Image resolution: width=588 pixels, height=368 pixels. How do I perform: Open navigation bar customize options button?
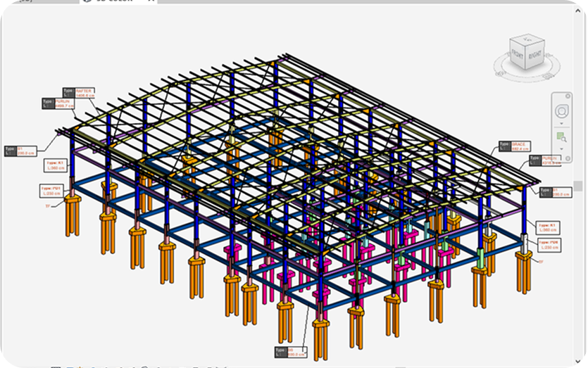coord(568,158)
